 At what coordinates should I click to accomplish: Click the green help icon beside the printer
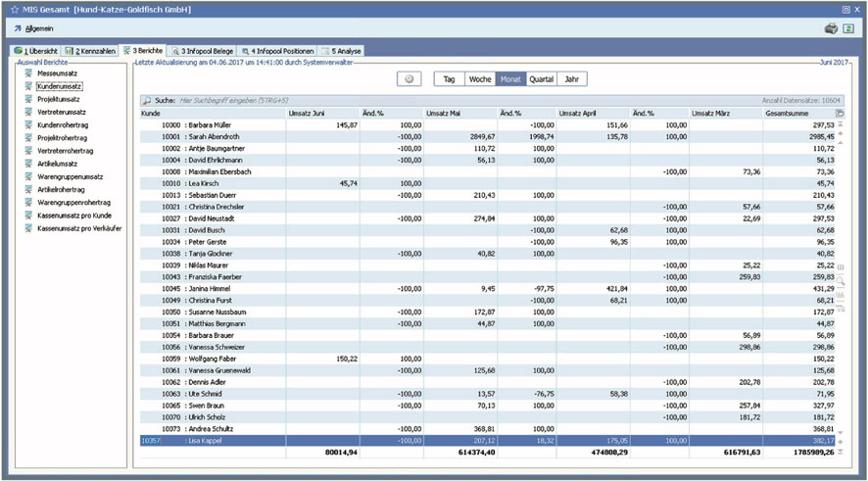[x=848, y=29]
